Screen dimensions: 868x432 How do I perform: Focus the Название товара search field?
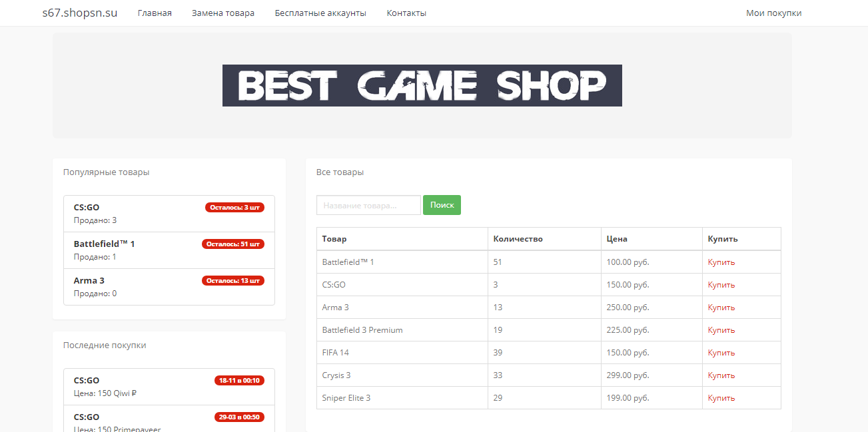point(368,205)
